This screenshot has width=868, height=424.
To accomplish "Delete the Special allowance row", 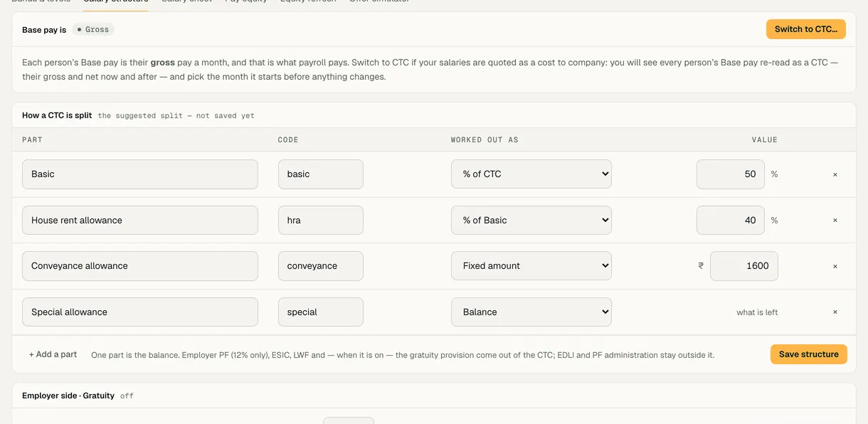I will tap(835, 312).
